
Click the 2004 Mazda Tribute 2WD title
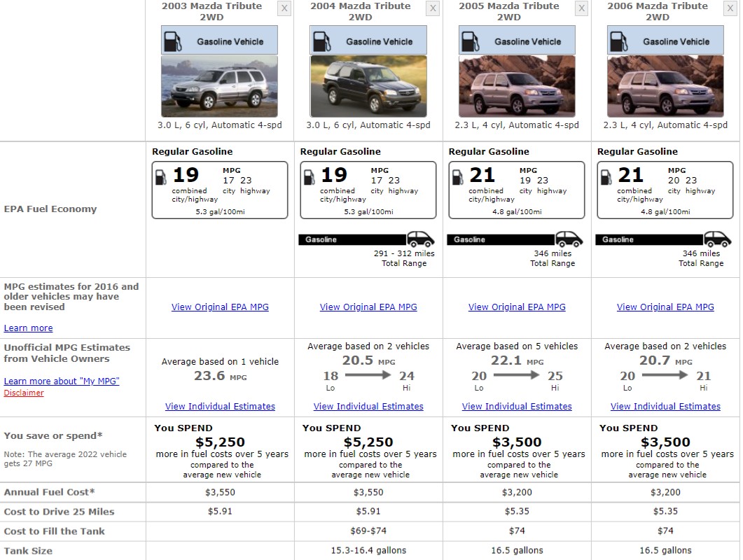click(x=360, y=11)
